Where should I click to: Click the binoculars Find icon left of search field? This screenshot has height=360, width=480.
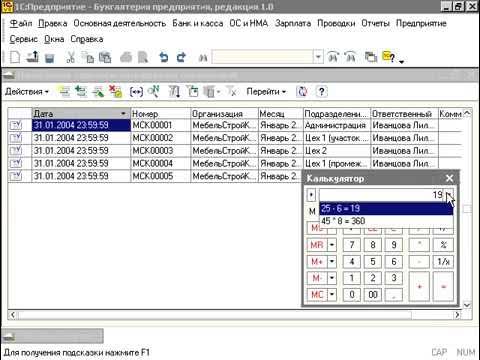pos(203,58)
